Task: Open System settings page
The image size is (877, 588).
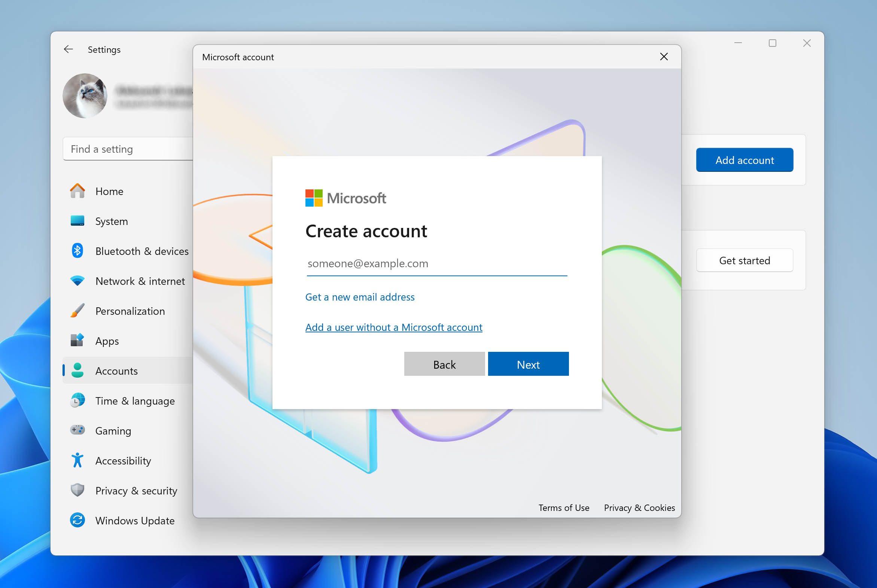Action: tap(128, 221)
